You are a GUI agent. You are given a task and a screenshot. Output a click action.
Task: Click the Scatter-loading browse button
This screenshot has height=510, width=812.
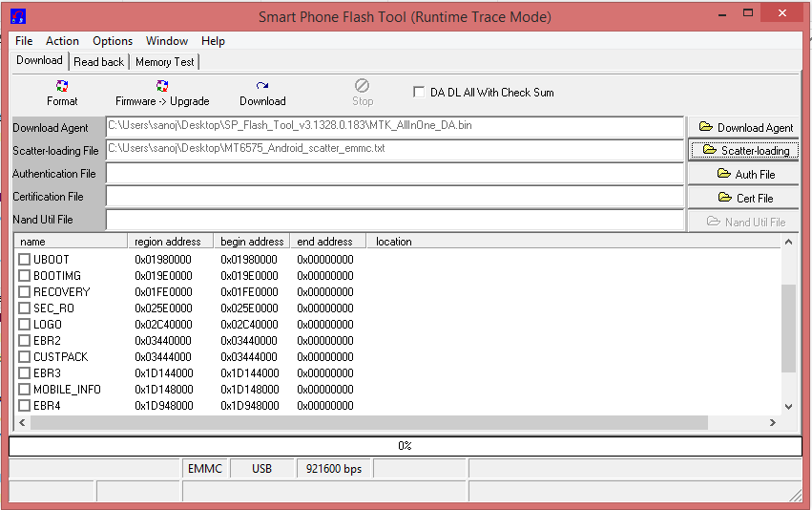(743, 150)
